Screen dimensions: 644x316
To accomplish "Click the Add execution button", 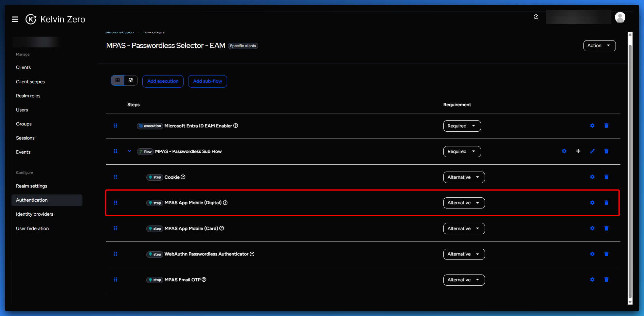I will pos(163,81).
